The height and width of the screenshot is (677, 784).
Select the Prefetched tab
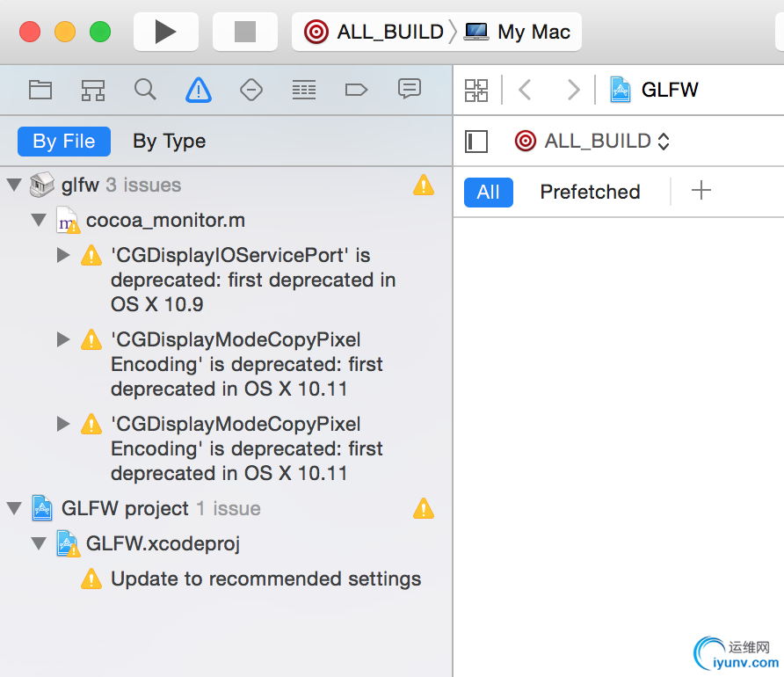point(590,192)
